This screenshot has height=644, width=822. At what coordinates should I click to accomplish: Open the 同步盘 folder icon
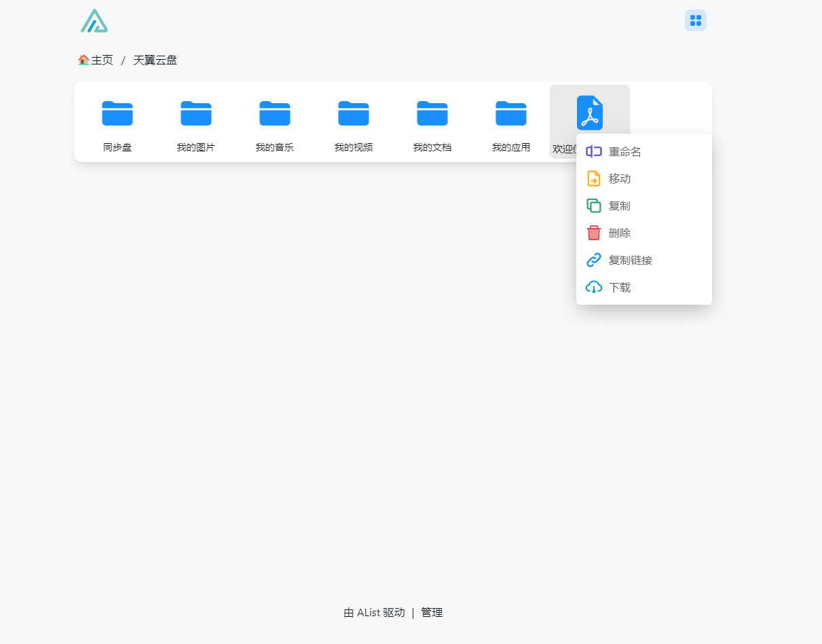point(117,113)
